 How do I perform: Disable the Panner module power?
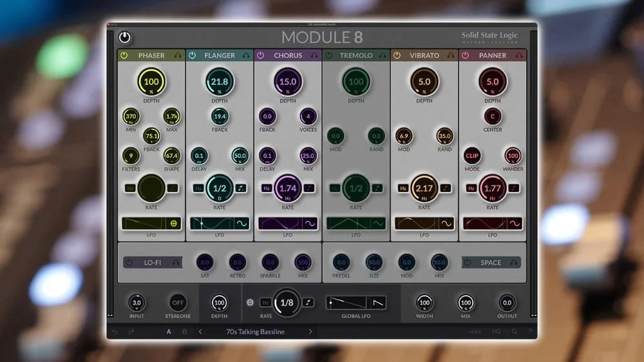[466, 55]
